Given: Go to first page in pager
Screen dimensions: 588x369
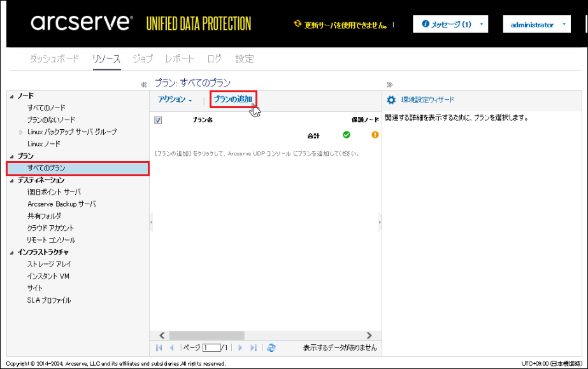Looking at the screenshot, I should pyautogui.click(x=159, y=347).
